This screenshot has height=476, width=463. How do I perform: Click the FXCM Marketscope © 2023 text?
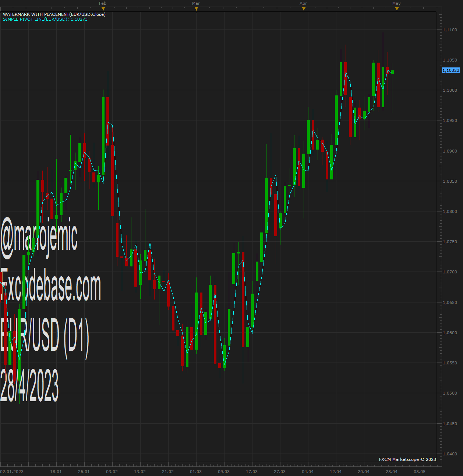[x=407, y=459]
